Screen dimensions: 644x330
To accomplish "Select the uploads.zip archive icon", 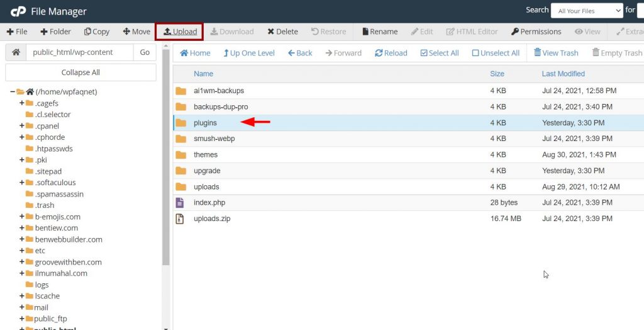I will coord(180,219).
